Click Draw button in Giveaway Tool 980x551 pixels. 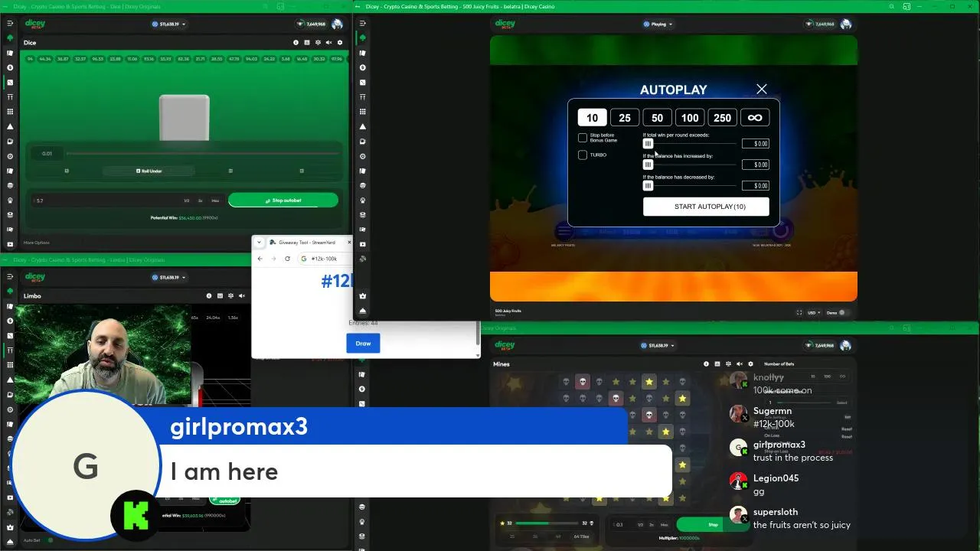(x=363, y=344)
